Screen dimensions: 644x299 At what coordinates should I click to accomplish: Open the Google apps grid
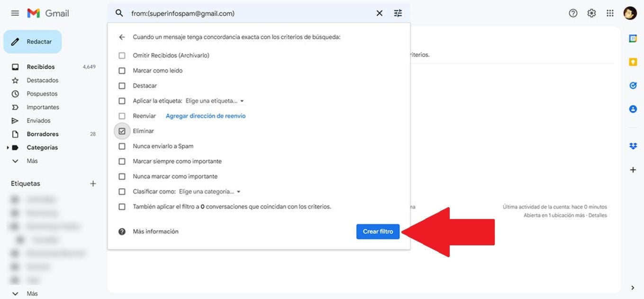(610, 13)
